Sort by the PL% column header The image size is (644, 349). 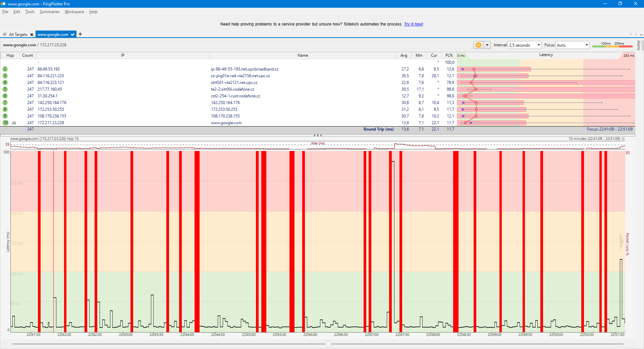pos(449,55)
